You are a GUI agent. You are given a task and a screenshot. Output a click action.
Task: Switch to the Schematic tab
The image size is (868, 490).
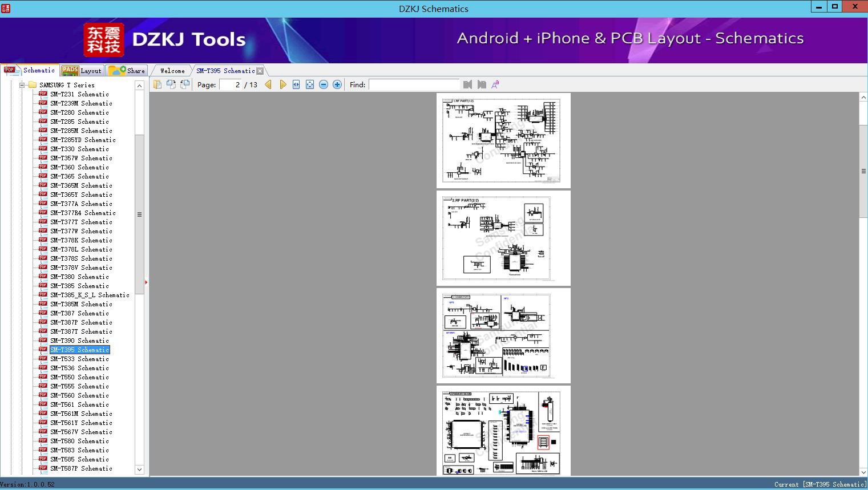pyautogui.click(x=30, y=70)
